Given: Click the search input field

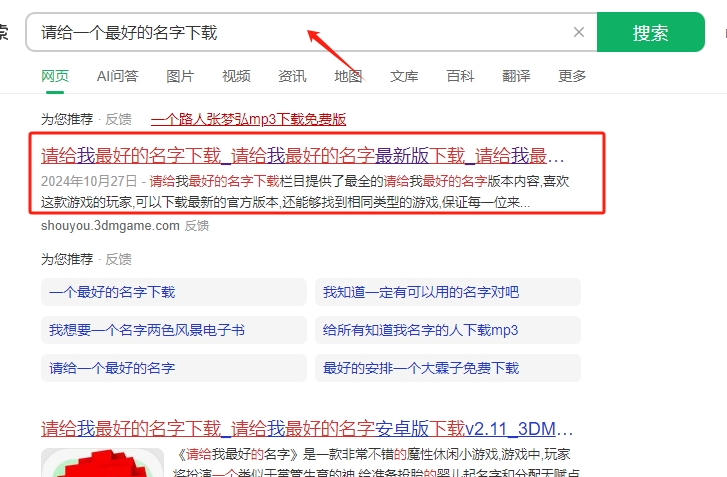Looking at the screenshot, I should [300, 32].
